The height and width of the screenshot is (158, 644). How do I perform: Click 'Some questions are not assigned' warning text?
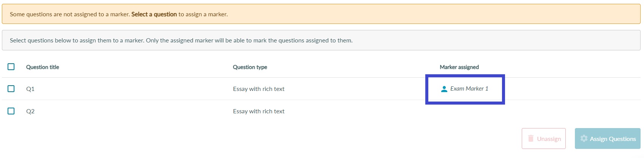point(69,14)
